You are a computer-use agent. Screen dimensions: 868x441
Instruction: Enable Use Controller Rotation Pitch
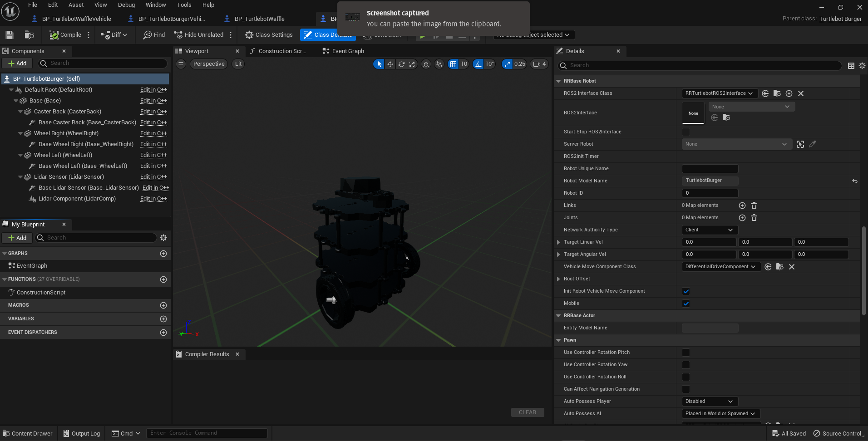click(686, 353)
